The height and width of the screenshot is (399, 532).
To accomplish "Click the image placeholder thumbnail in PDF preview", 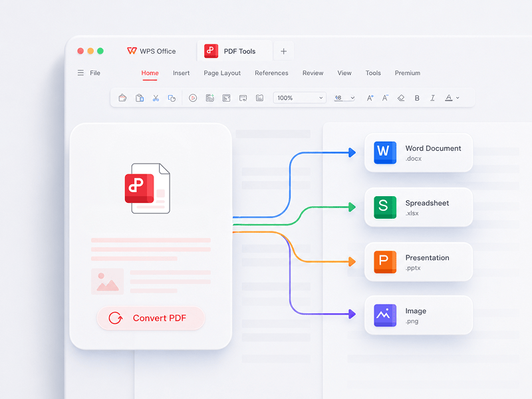I will point(107,281).
